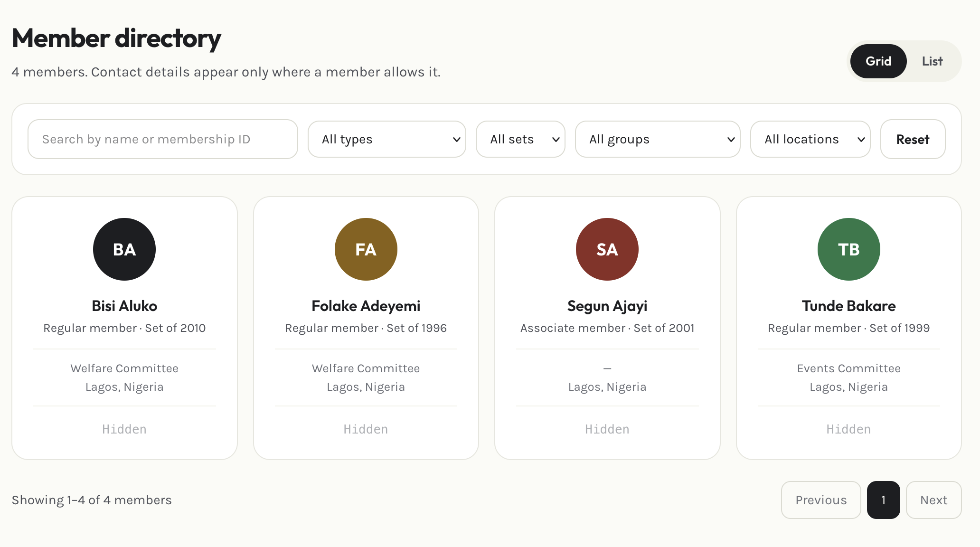980x547 pixels.
Task: Switch to List view
Action: [x=932, y=61]
